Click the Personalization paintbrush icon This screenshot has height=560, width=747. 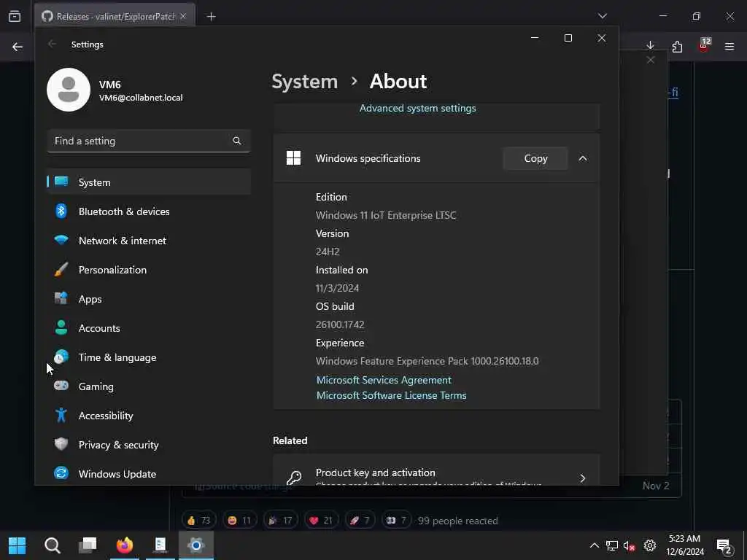pyautogui.click(x=61, y=269)
